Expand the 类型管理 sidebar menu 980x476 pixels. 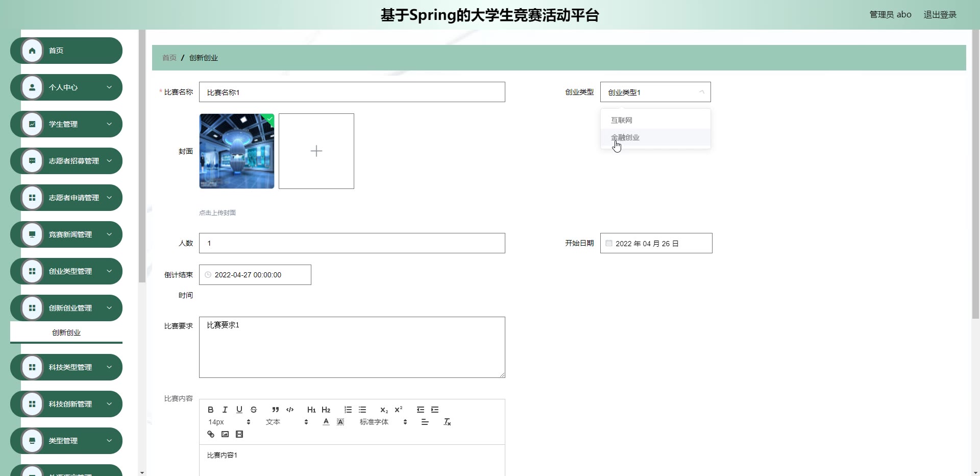[x=66, y=441]
